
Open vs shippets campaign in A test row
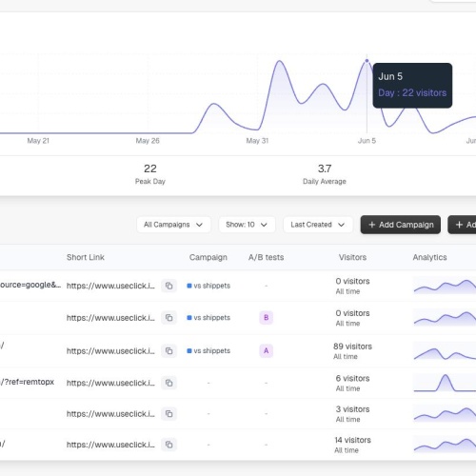click(208, 350)
